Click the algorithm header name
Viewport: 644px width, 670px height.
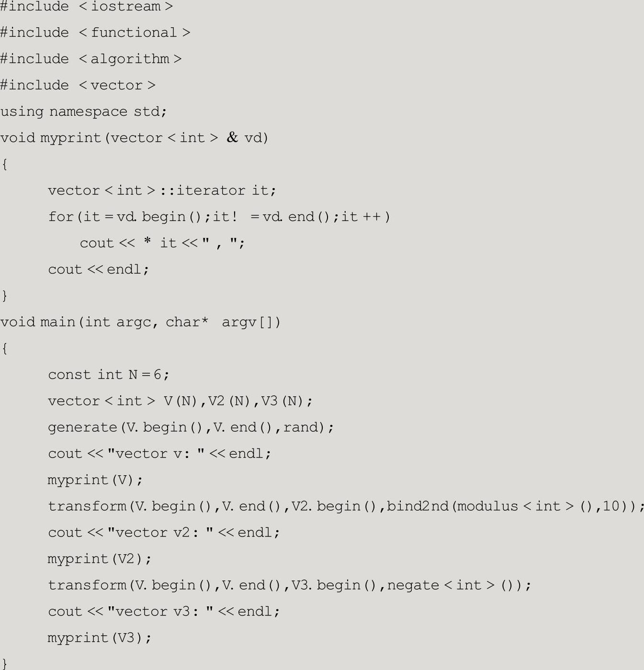coord(130,59)
